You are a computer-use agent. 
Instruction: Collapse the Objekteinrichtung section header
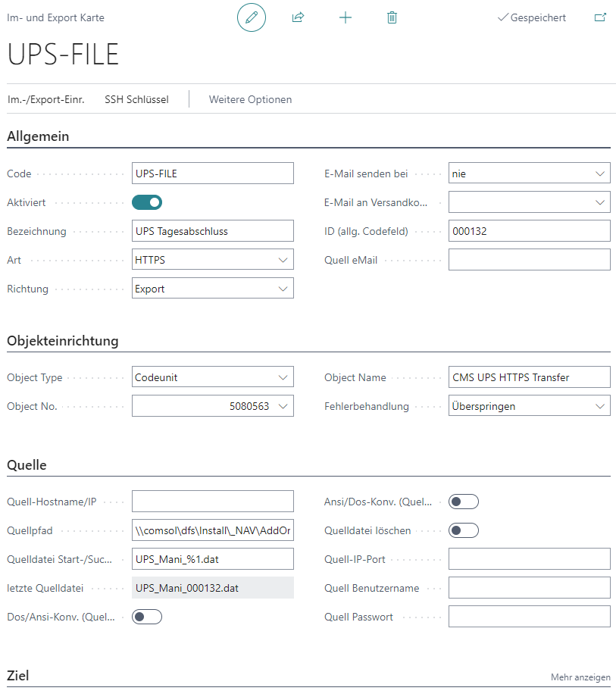click(63, 341)
